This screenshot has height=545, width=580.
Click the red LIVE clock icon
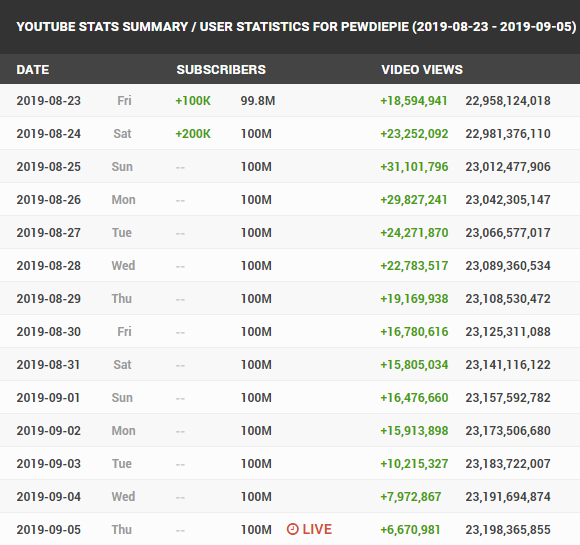[292, 529]
